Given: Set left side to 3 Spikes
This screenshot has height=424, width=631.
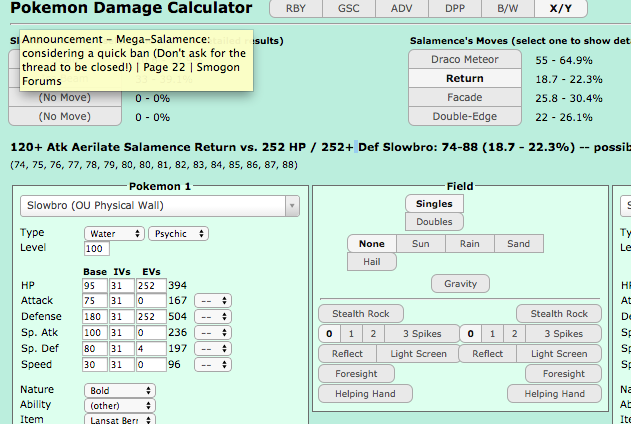Looking at the screenshot, I should click(x=422, y=334).
